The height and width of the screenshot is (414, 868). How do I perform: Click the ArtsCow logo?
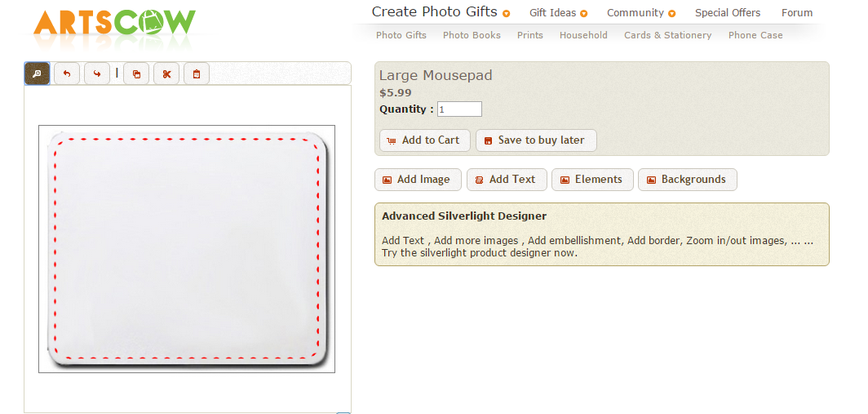click(114, 25)
